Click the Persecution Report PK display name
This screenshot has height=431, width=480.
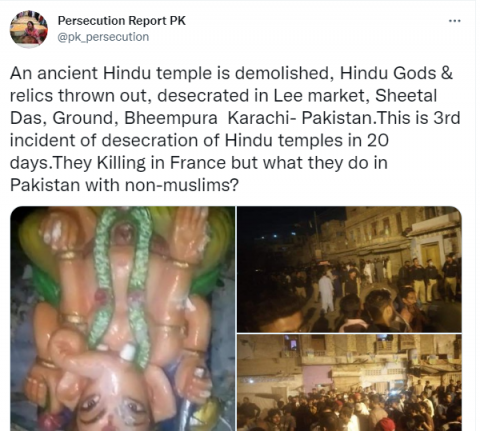coord(121,21)
